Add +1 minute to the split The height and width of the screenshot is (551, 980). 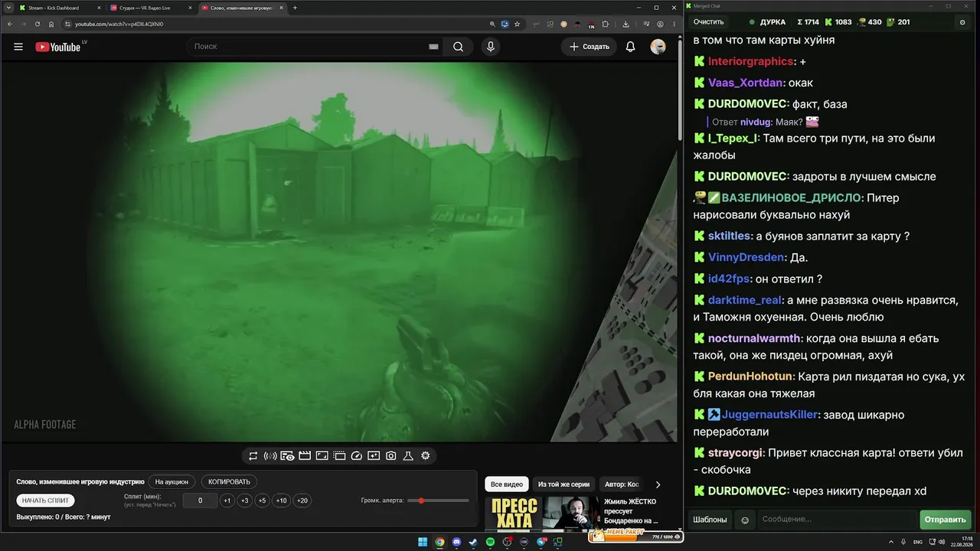click(x=227, y=500)
